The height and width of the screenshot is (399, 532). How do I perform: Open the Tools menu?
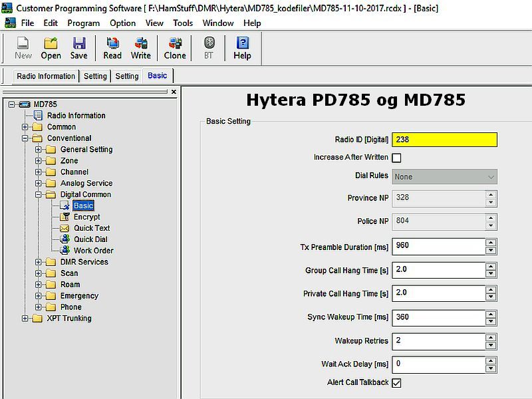183,23
